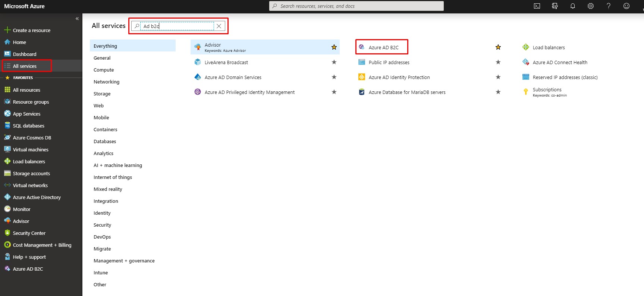Click the Azure Cosmos DB sidebar icon
Image resolution: width=644 pixels, height=296 pixels.
7,138
